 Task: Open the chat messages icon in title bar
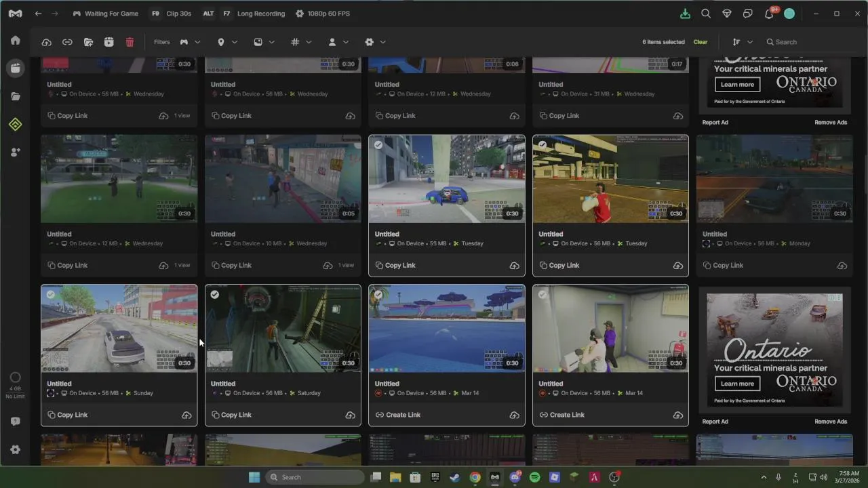click(748, 14)
